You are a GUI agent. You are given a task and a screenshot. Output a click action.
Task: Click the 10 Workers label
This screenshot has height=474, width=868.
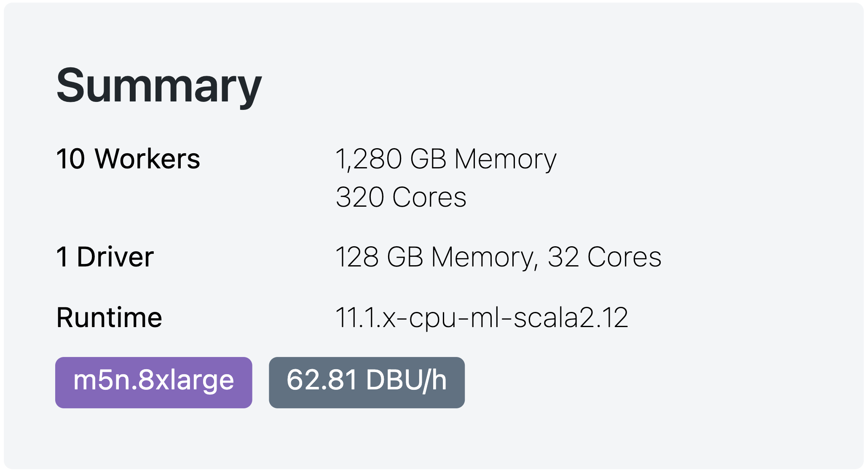click(128, 159)
